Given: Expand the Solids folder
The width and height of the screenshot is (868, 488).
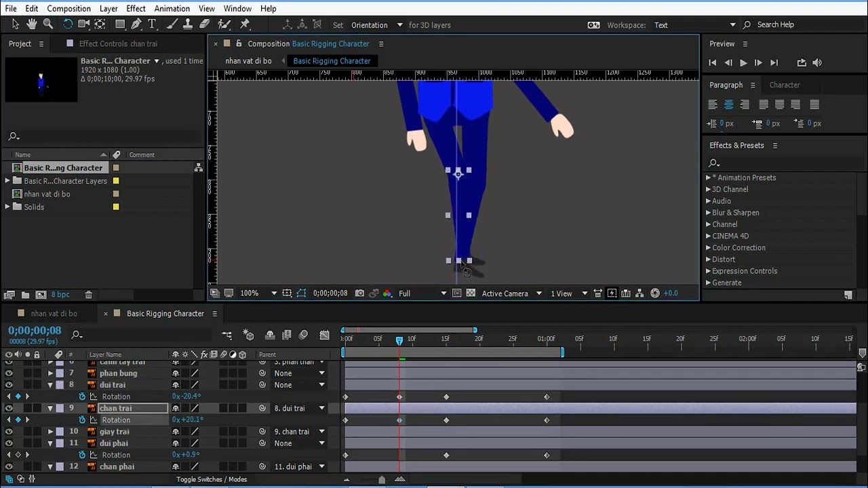Looking at the screenshot, I should click(x=7, y=207).
